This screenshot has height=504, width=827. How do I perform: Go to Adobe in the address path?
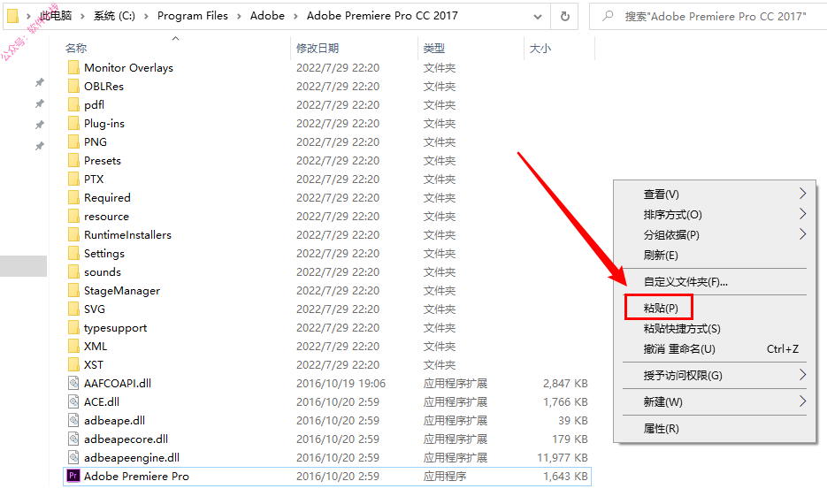[x=267, y=16]
